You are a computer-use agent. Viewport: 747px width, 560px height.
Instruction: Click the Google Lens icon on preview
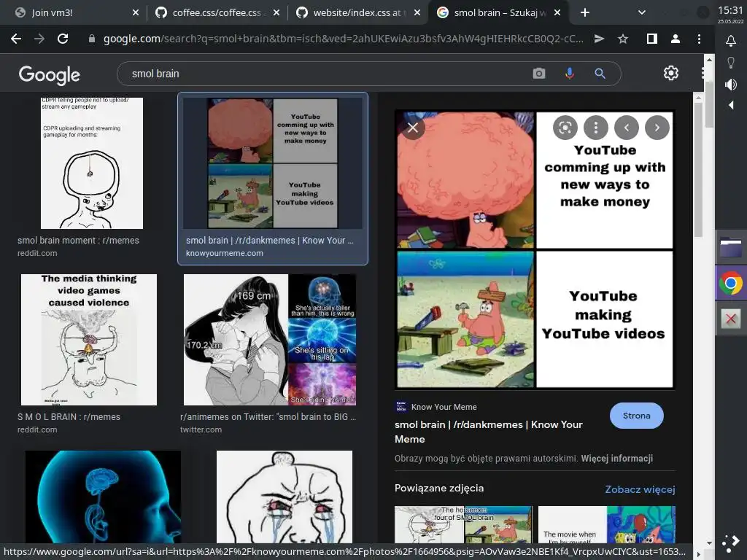[565, 128]
